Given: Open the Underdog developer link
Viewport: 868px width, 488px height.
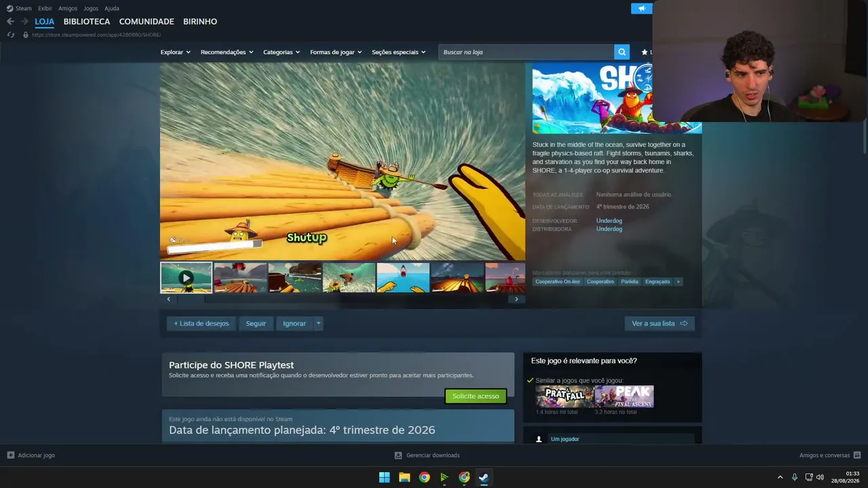Looking at the screenshot, I should (609, 221).
